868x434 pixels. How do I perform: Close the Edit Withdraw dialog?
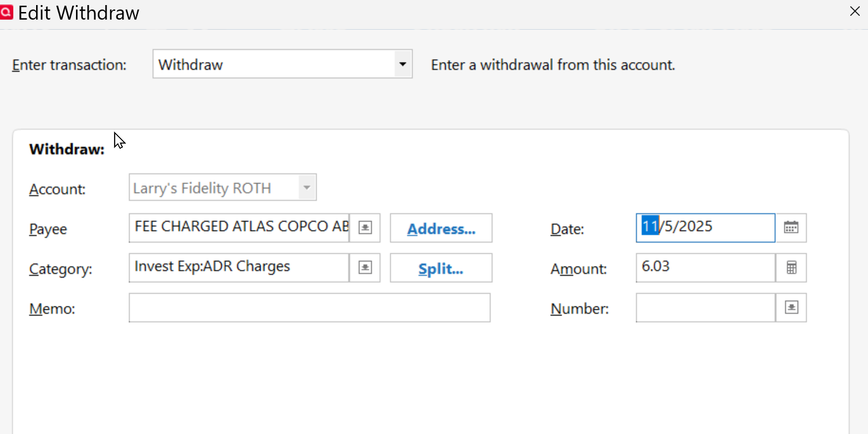click(x=855, y=11)
